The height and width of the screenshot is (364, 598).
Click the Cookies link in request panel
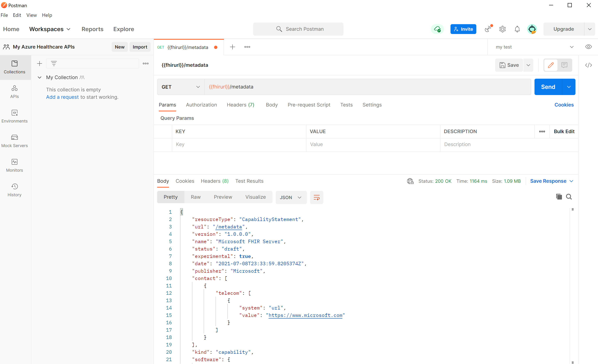click(x=565, y=105)
